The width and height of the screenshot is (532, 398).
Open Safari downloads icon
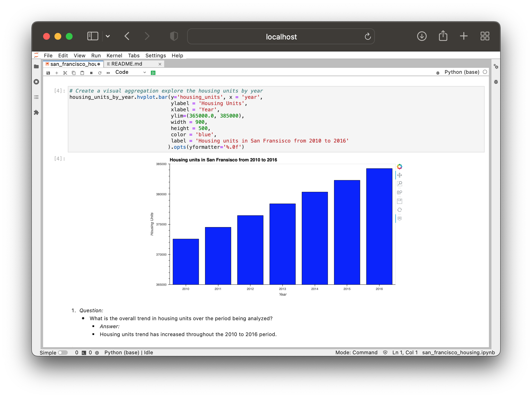point(422,36)
